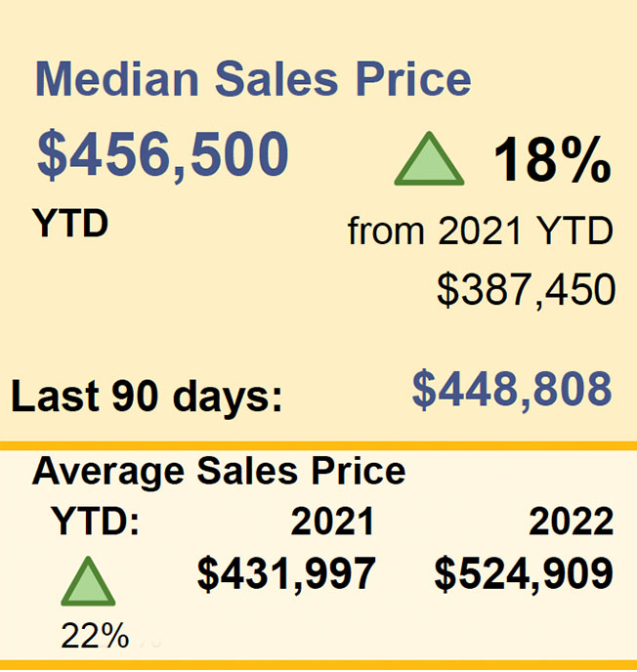Click the $456,500 median price value
This screenshot has width=637, height=672.
163,154
